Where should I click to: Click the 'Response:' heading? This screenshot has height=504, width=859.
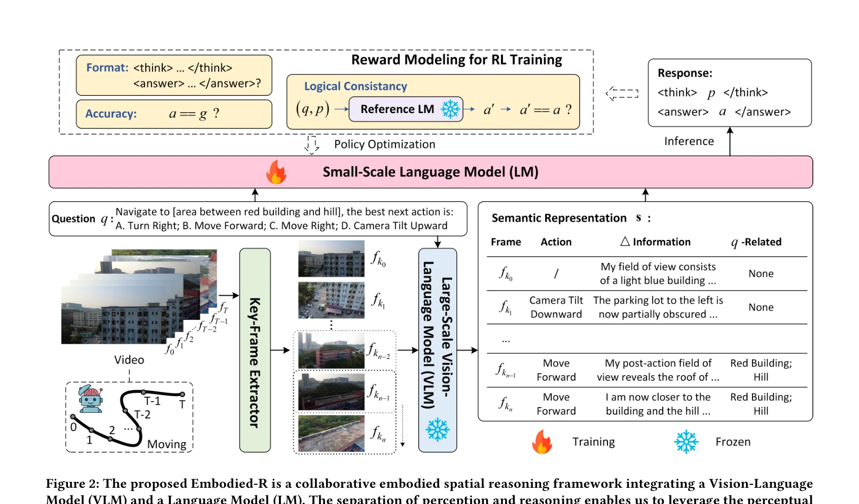coord(685,73)
